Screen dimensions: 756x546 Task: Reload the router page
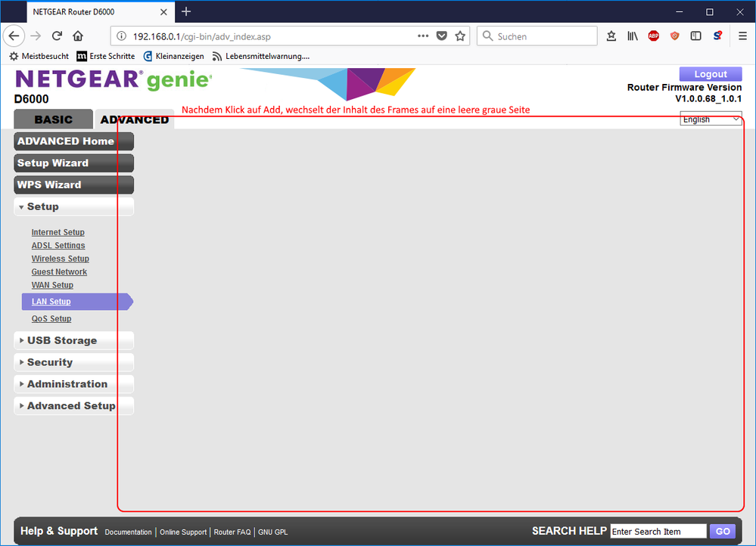click(57, 36)
